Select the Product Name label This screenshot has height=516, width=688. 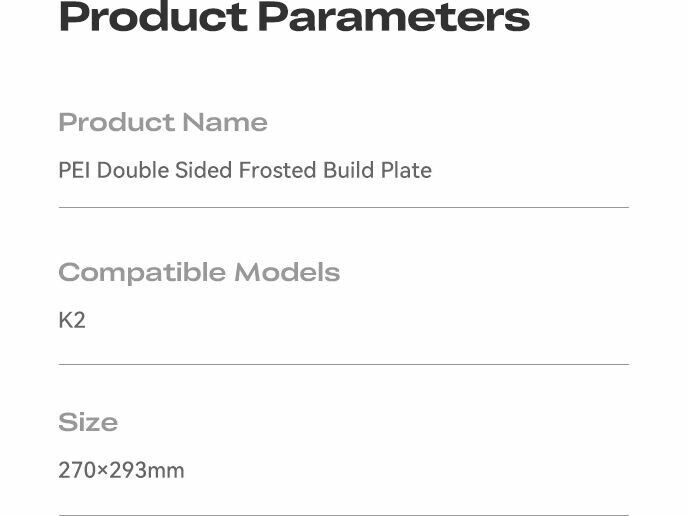pos(162,122)
